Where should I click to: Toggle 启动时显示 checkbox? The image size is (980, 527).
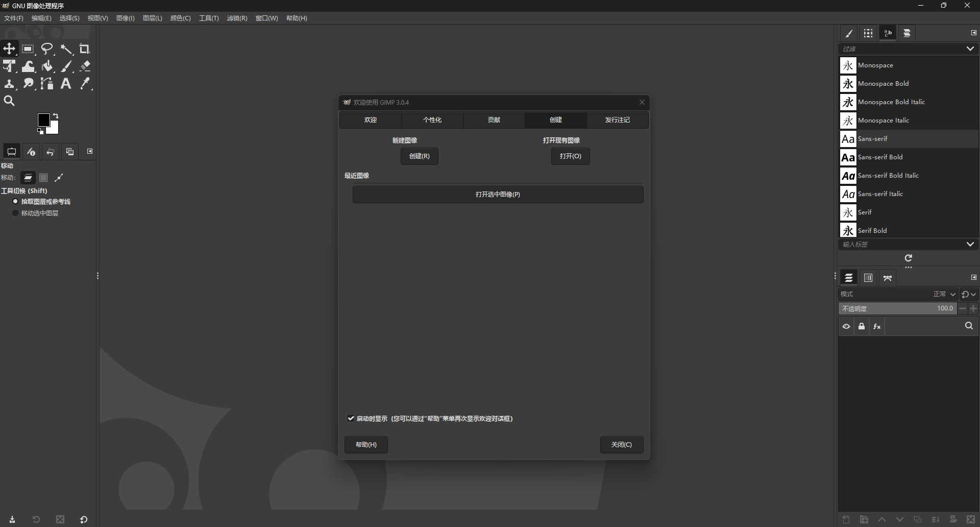[x=351, y=418]
